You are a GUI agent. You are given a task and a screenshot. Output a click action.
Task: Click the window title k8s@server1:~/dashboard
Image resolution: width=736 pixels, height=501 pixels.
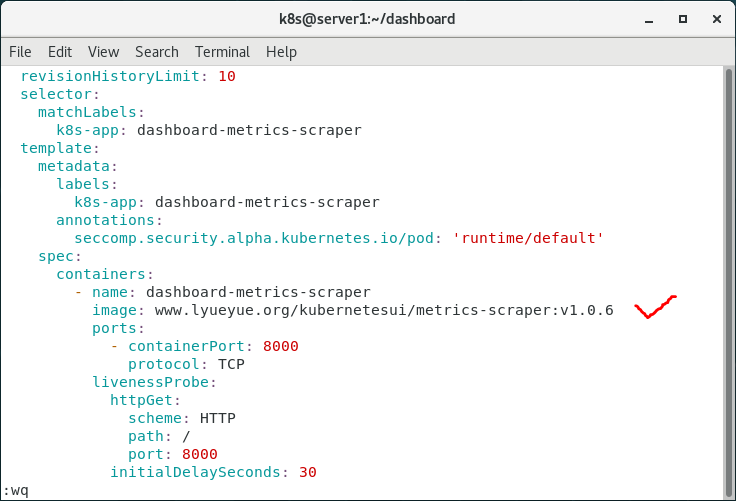(x=367, y=19)
